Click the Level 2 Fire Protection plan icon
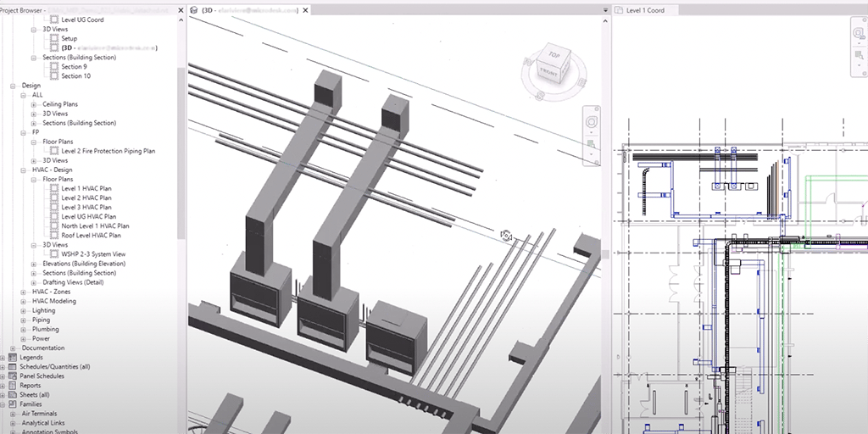 click(54, 151)
